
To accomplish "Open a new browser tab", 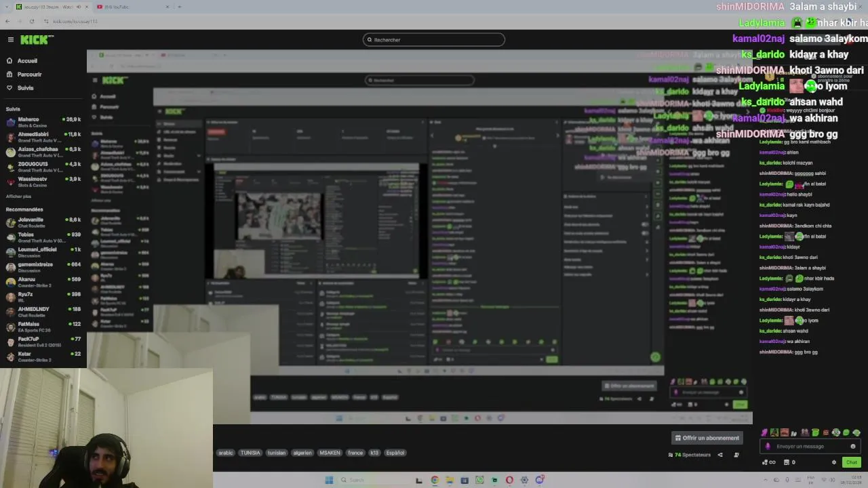I will pyautogui.click(x=179, y=7).
